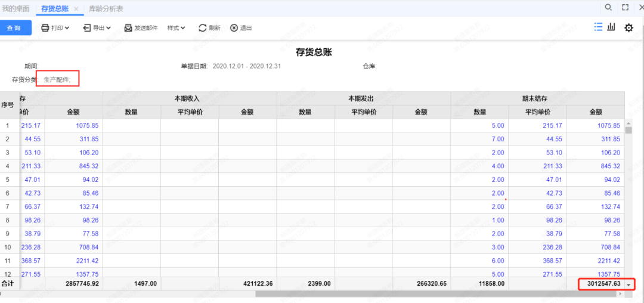Click the search magnifier icon at top right
644x303 pixels.
608,8
